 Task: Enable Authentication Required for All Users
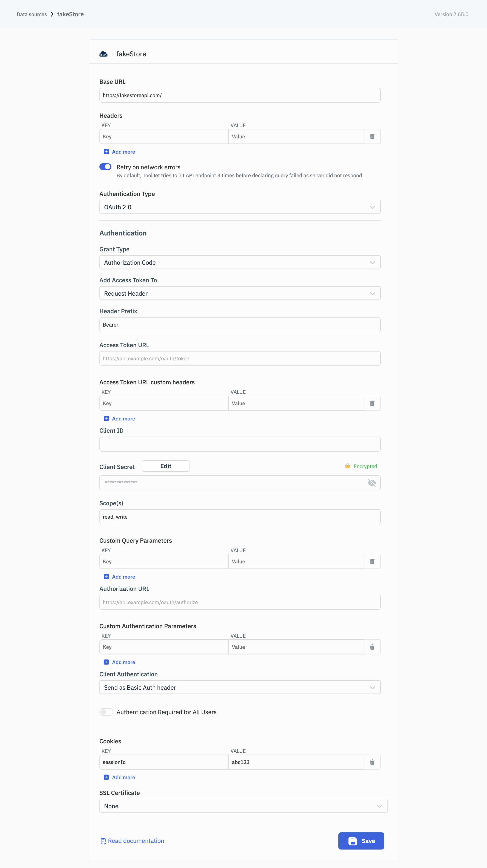click(x=106, y=712)
